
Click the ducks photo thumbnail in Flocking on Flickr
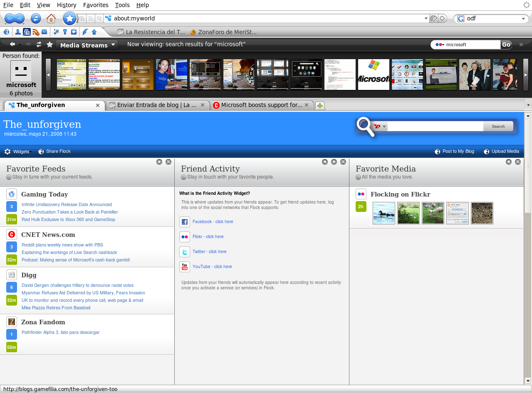click(384, 213)
